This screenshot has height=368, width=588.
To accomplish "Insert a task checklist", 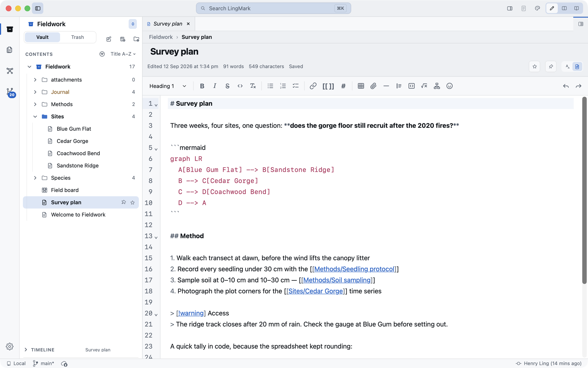I will coord(296,86).
